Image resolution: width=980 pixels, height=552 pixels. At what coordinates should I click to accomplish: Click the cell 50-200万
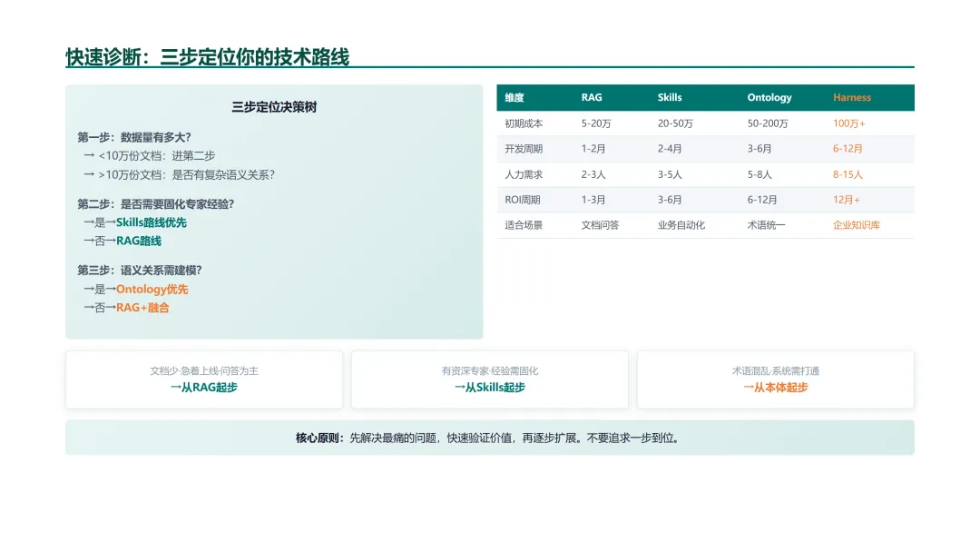pos(768,123)
